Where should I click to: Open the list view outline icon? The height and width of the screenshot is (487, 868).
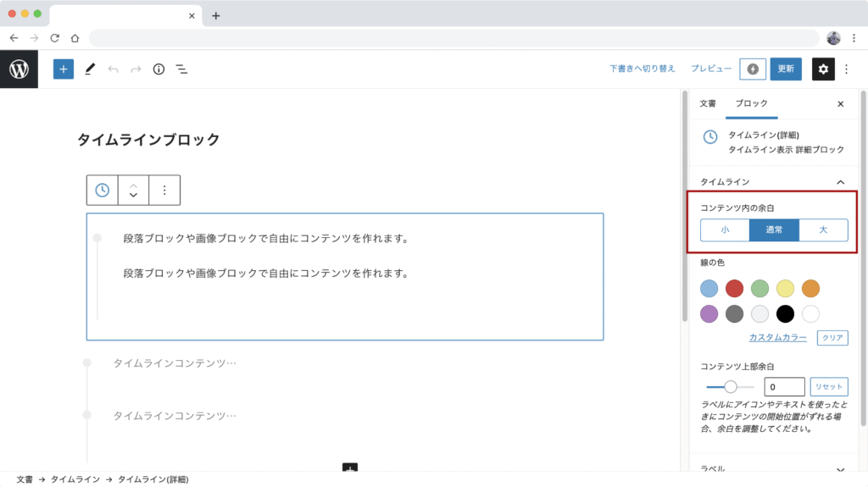(181, 69)
